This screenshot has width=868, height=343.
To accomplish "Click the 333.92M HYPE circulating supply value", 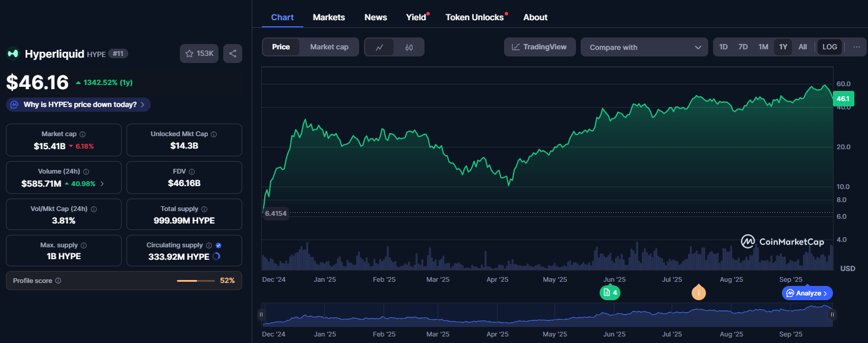I will 179,257.
